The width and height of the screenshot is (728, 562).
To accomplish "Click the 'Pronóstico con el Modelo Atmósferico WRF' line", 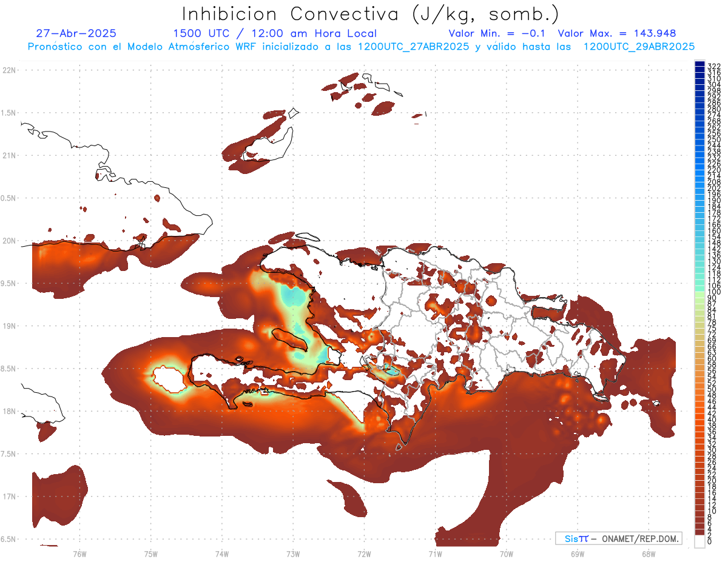I will [361, 46].
